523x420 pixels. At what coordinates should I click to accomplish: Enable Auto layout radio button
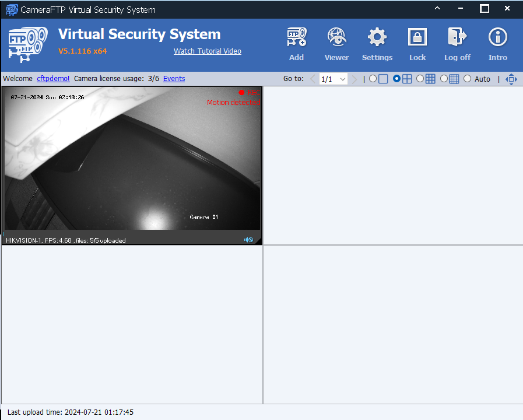468,79
